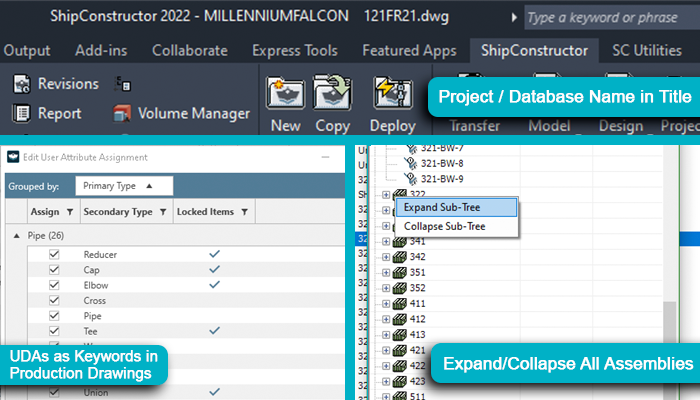The height and width of the screenshot is (400, 700).
Task: Expand tree node 413
Action: point(386,335)
